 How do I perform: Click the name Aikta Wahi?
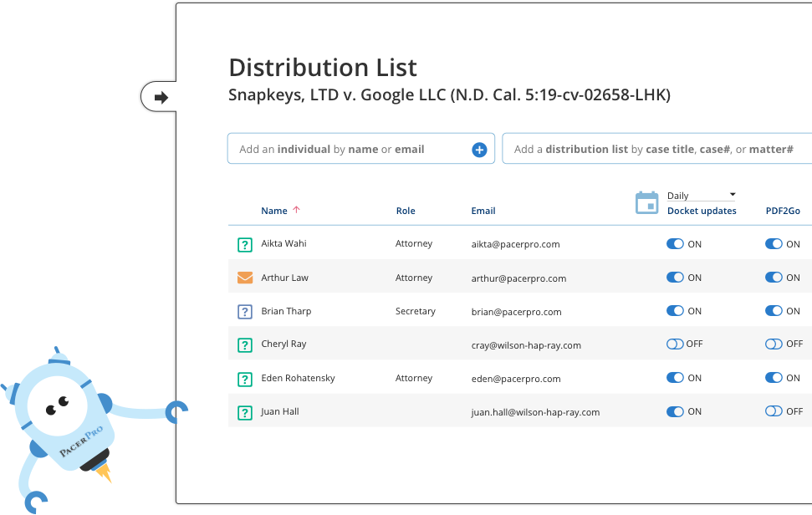pyautogui.click(x=283, y=243)
